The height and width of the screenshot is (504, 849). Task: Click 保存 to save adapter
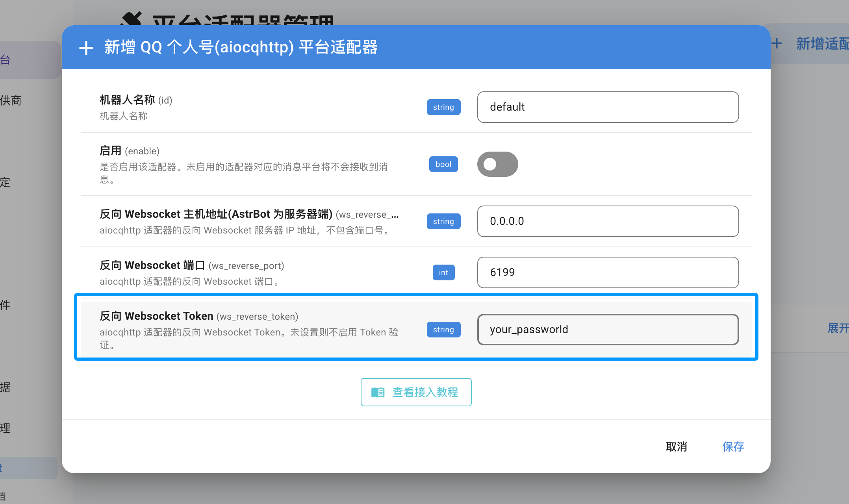pyautogui.click(x=733, y=447)
